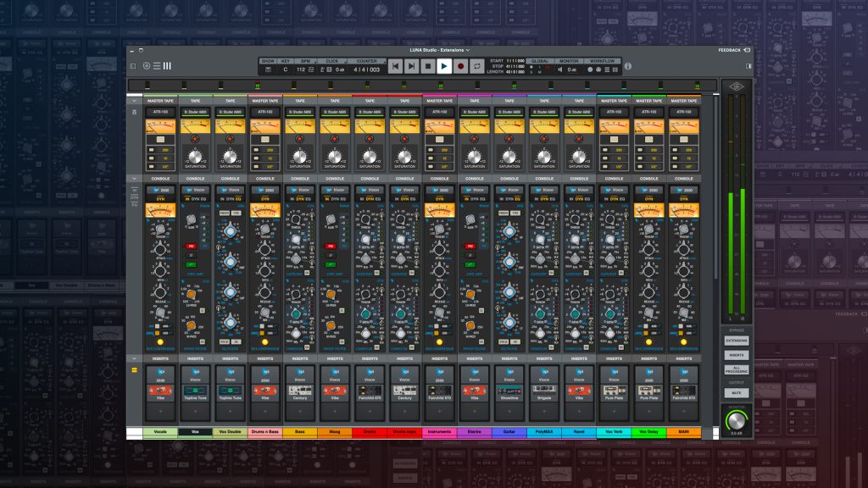Open the API 2500 console selector on Vocals
This screenshot has height=488, width=868.
click(x=160, y=190)
